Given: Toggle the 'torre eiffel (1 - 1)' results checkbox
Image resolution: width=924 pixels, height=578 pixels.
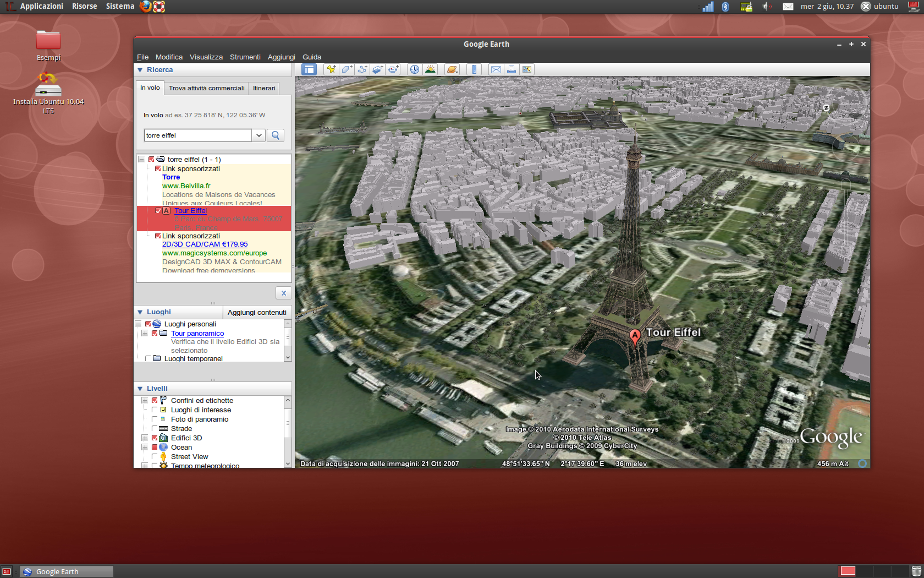Looking at the screenshot, I should (x=151, y=159).
